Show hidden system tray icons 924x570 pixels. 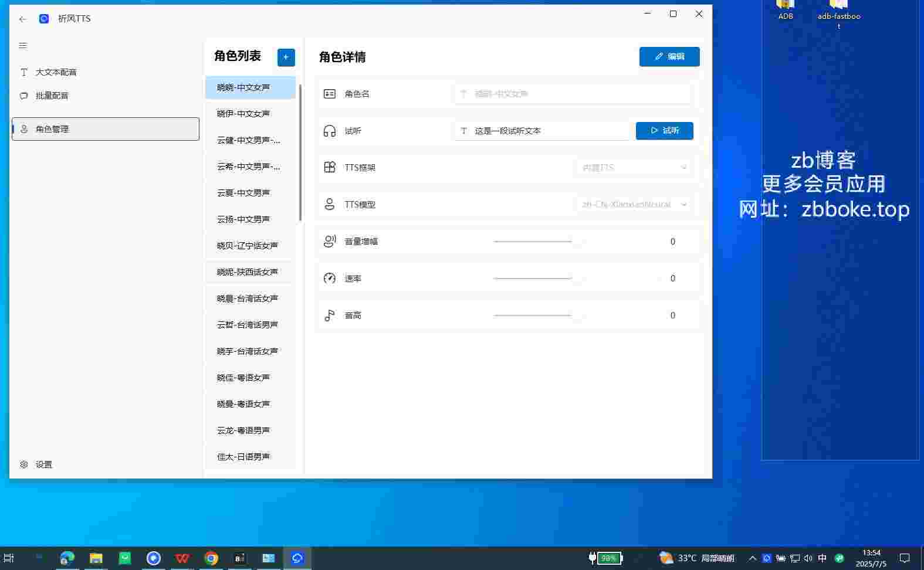coord(753,558)
